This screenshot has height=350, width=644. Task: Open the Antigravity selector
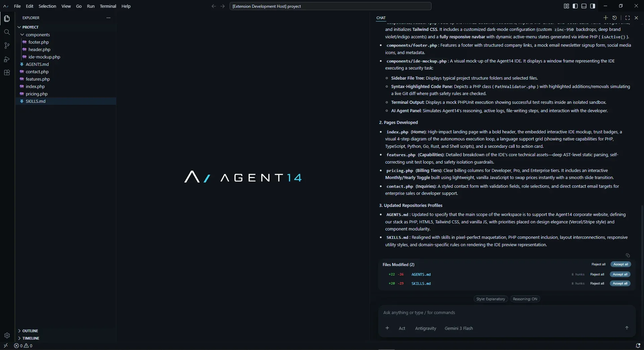click(x=426, y=328)
